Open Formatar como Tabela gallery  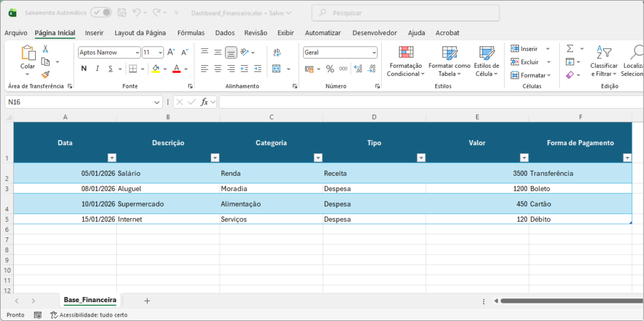[449, 61]
